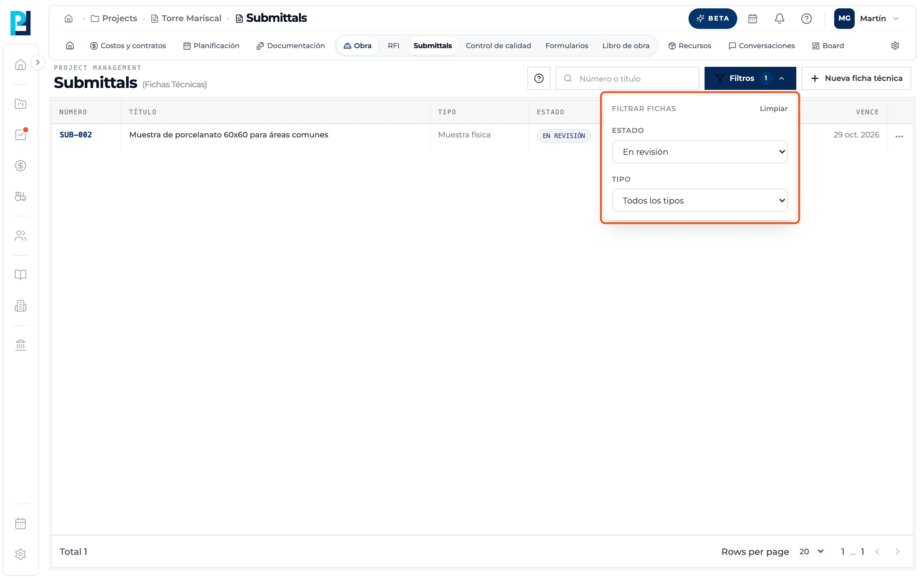
Task: Switch to the RFI tab
Action: (x=393, y=46)
